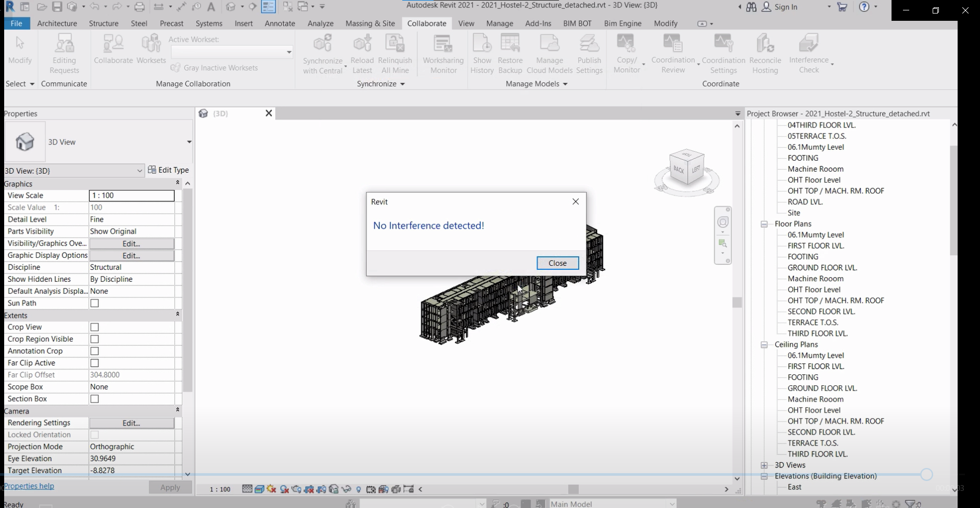Collapse the Floor Plans tree node
Screen dimensions: 980x508
click(x=764, y=224)
